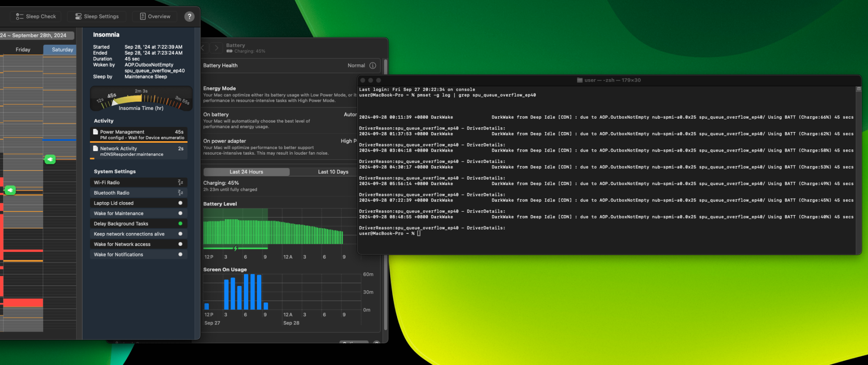Click the green plug marker at the timeline's left edge
This screenshot has height=365, width=868.
(10, 190)
